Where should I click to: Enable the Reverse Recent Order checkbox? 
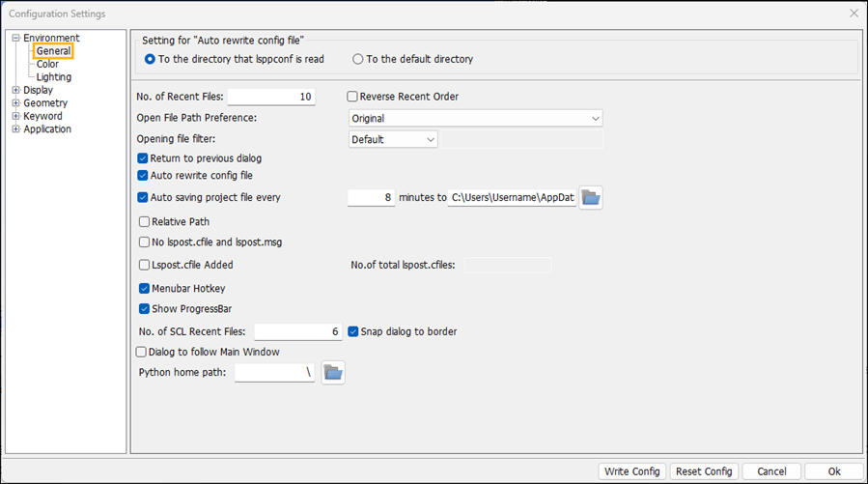click(x=353, y=97)
